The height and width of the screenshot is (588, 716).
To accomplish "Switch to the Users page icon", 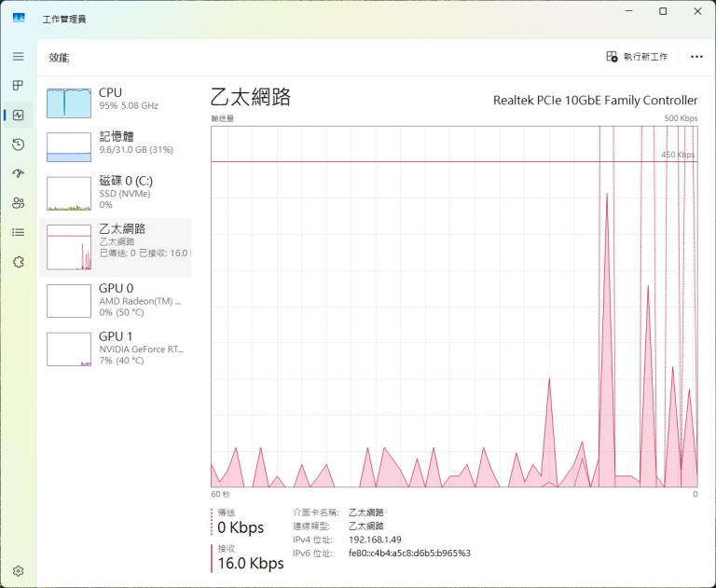I will pyautogui.click(x=18, y=203).
